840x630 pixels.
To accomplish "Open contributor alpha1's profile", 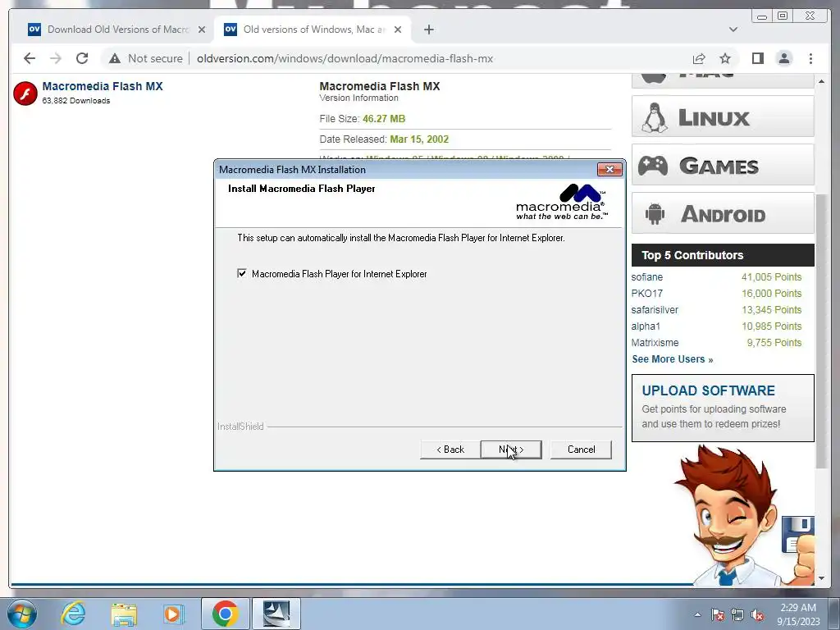I will tap(646, 326).
